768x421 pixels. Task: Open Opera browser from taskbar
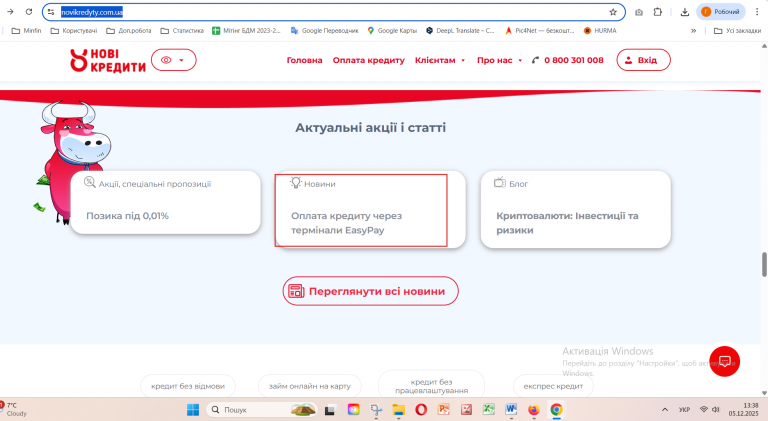[x=421, y=410]
